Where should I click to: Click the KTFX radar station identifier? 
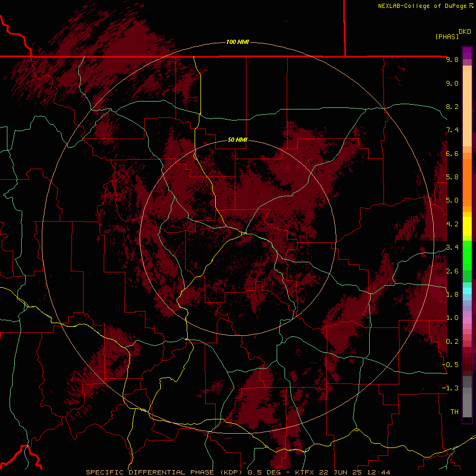tap(305, 472)
